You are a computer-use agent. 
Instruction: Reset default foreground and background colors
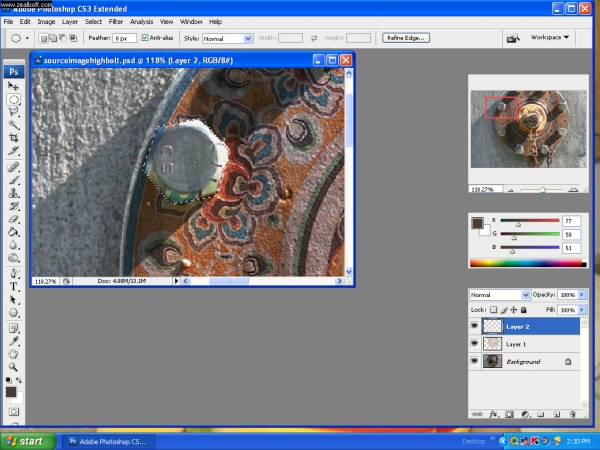pyautogui.click(x=8, y=380)
